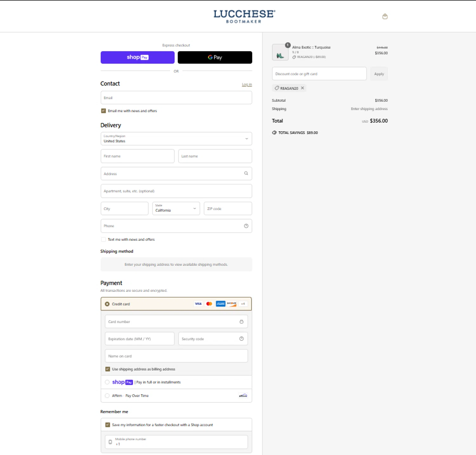The width and height of the screenshot is (476, 455).
Task: Focus the Mobile phone number field
Action: click(176, 442)
